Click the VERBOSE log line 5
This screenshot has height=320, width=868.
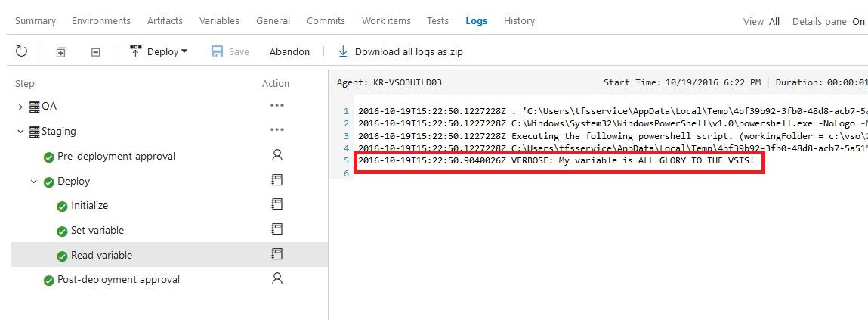pos(556,161)
